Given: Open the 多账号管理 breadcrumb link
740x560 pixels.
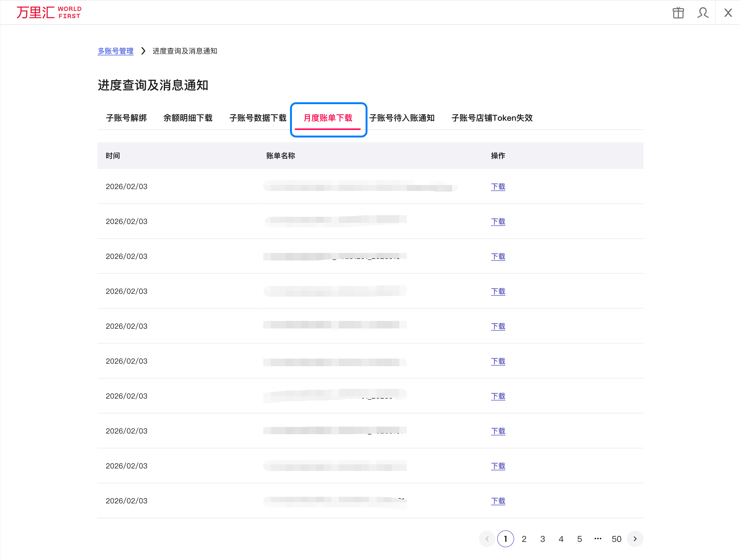Looking at the screenshot, I should 116,51.
